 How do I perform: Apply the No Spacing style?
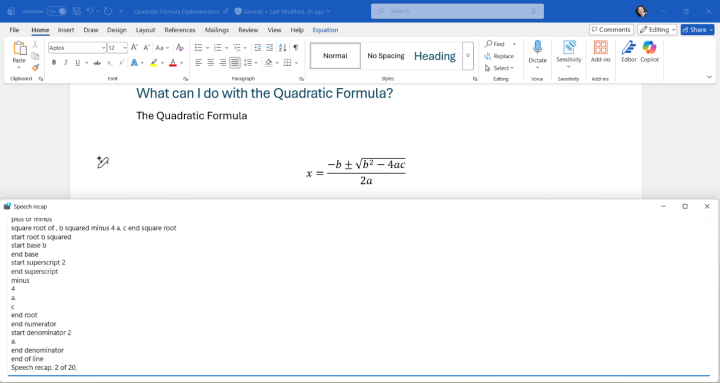(x=386, y=56)
